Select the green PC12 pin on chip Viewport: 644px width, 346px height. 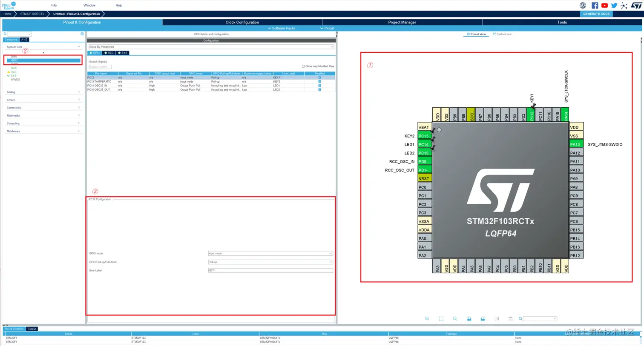point(531,115)
